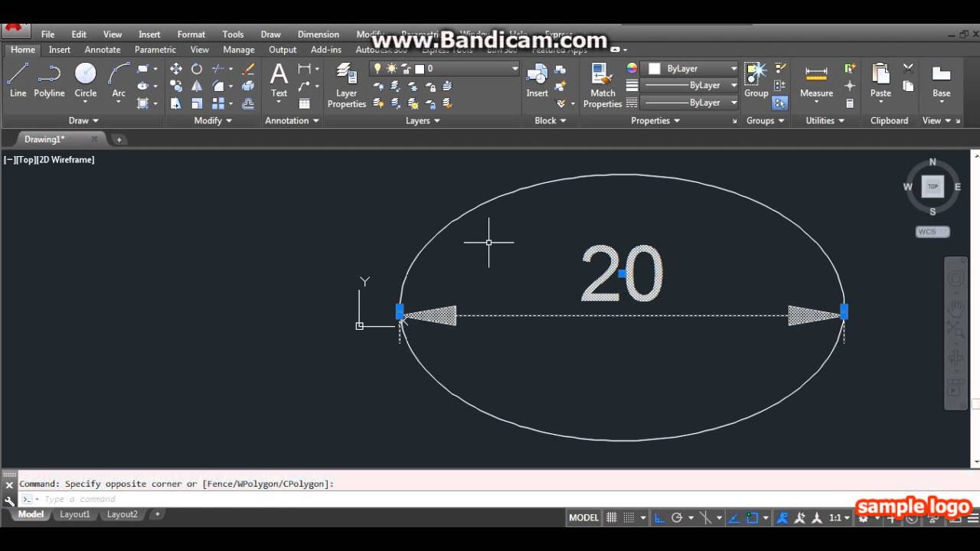
Task: Open the annotation scale 1:1 dropdown
Action: click(x=840, y=517)
